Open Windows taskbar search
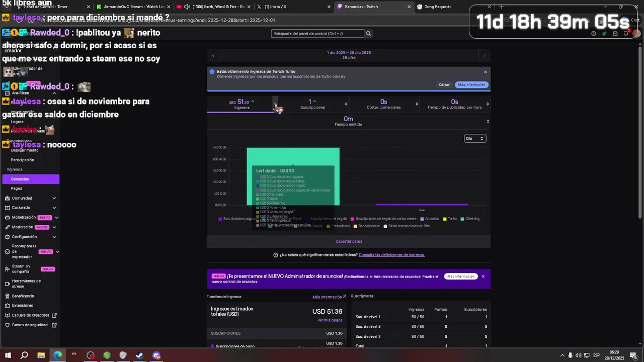 click(24, 355)
